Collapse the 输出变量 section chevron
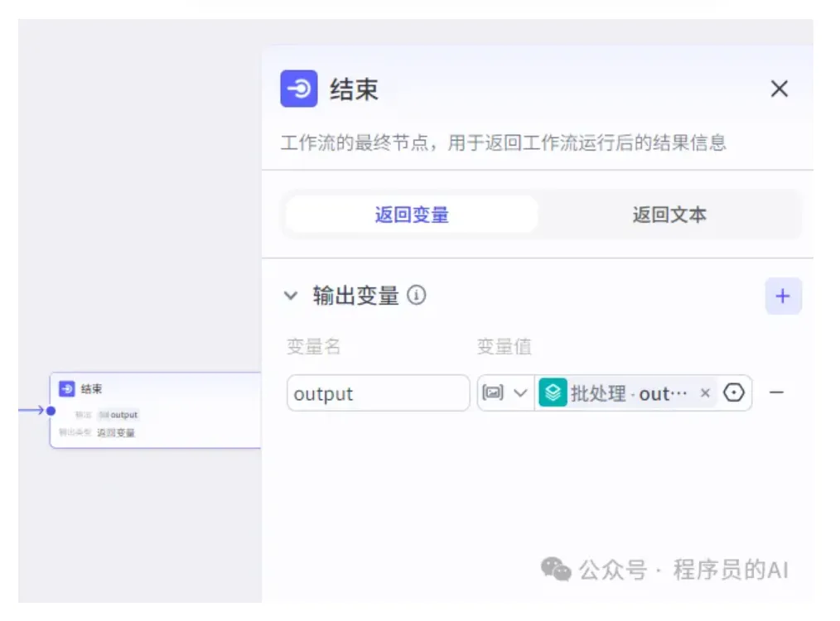 [291, 296]
